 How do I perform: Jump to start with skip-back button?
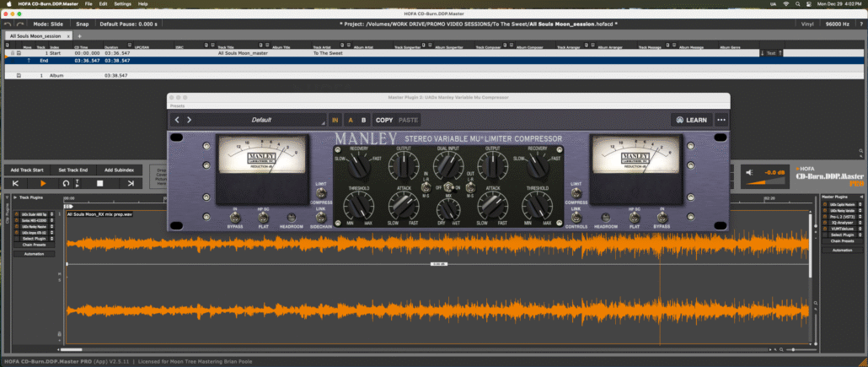click(x=15, y=183)
